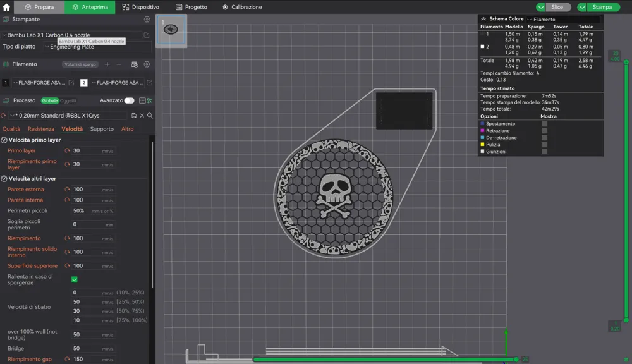Reset Parete esterna speed value
Screen dimensions: 632x364
[68, 189]
